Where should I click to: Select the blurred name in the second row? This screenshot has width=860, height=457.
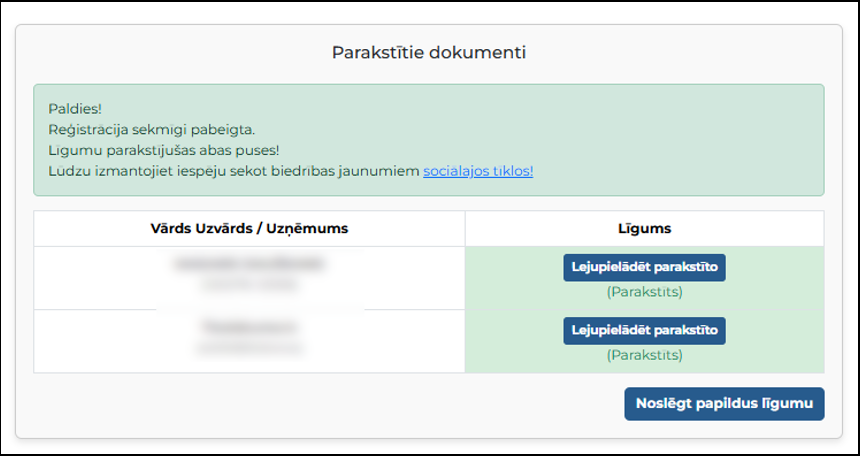(249, 327)
